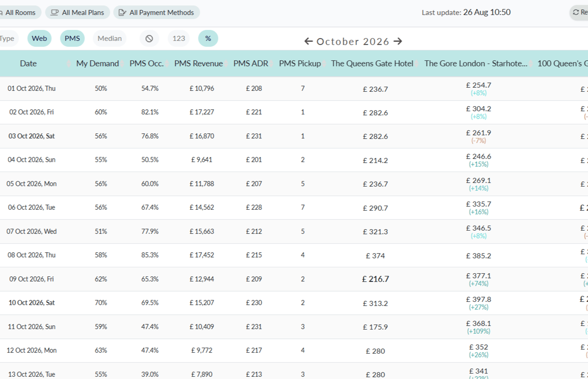Screen dimensions: 588x379
Task: Open the All Meal Plans filter
Action: coord(78,12)
